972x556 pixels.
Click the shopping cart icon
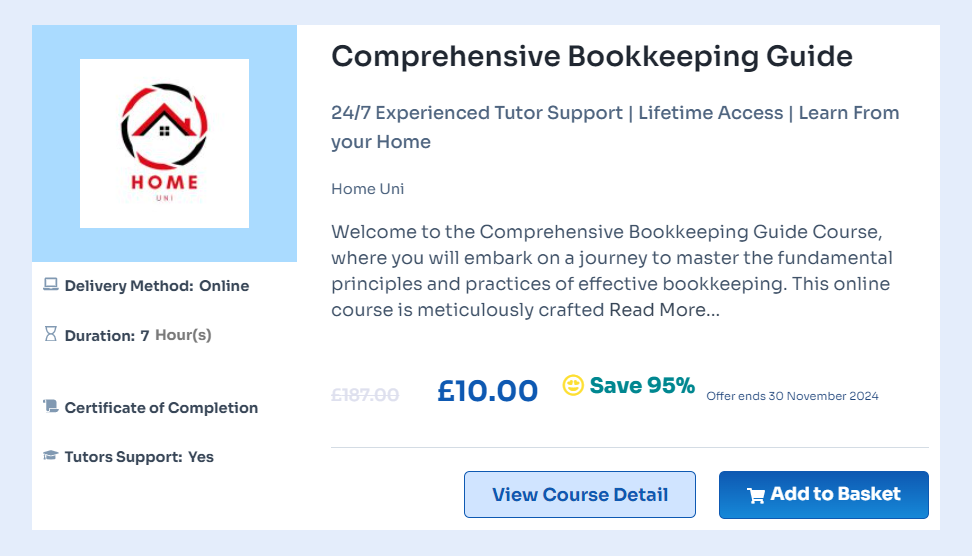(756, 495)
